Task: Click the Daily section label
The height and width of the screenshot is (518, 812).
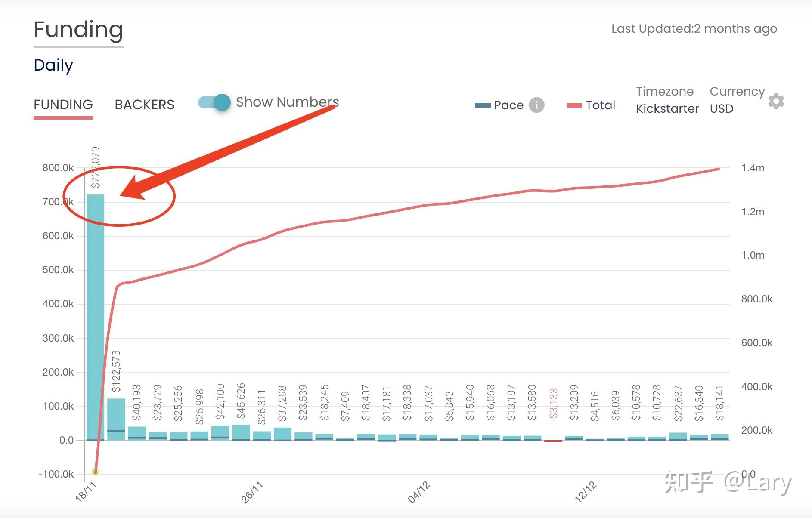Action: tap(53, 65)
